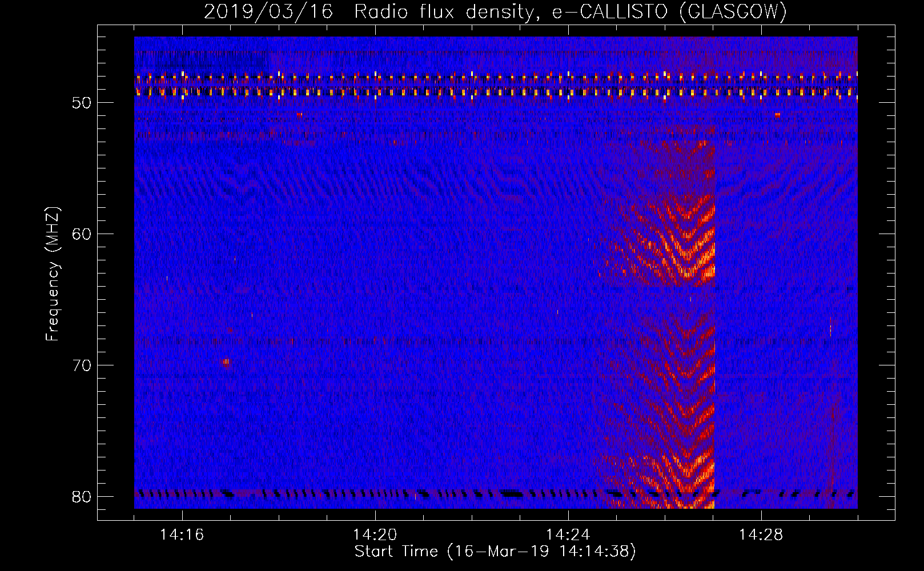Click the 14:20 time tick label
The height and width of the screenshot is (571, 924).
375,535
